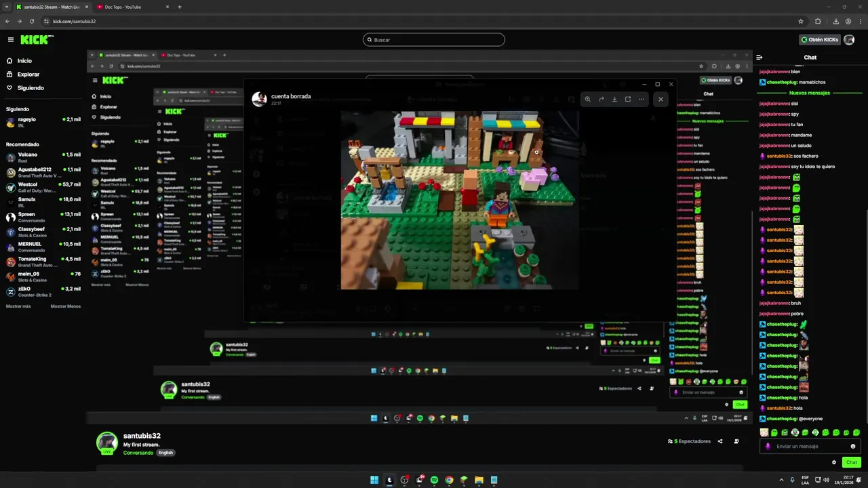Select the first quick emote above chat input
Screen dimensions: 868x488
click(x=764, y=432)
